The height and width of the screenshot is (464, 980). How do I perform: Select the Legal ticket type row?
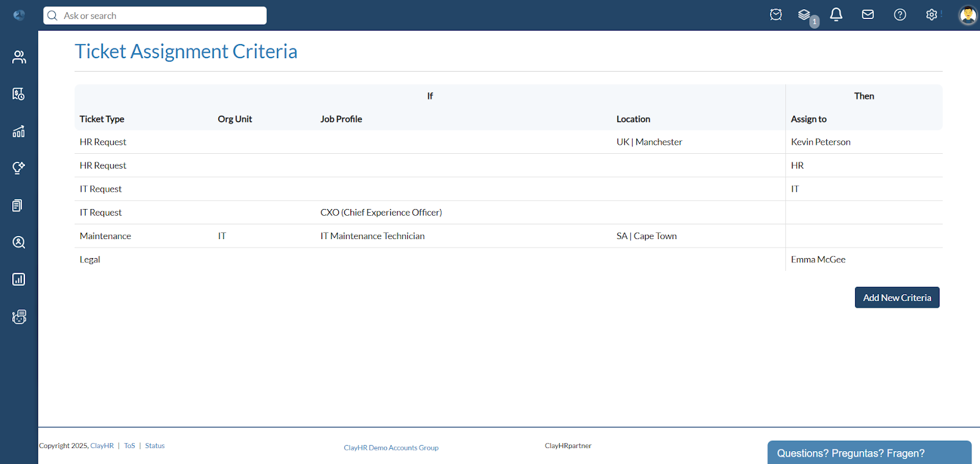tap(508, 259)
